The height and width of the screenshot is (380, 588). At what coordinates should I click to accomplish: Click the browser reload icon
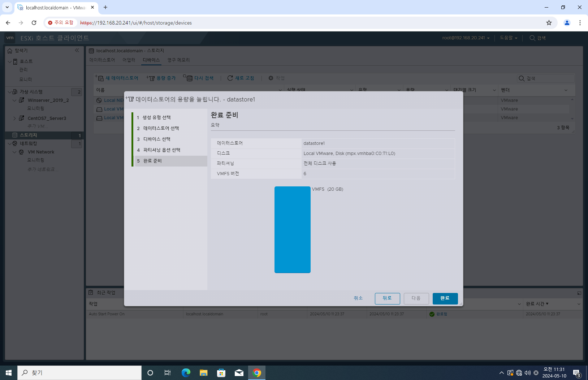[34, 23]
